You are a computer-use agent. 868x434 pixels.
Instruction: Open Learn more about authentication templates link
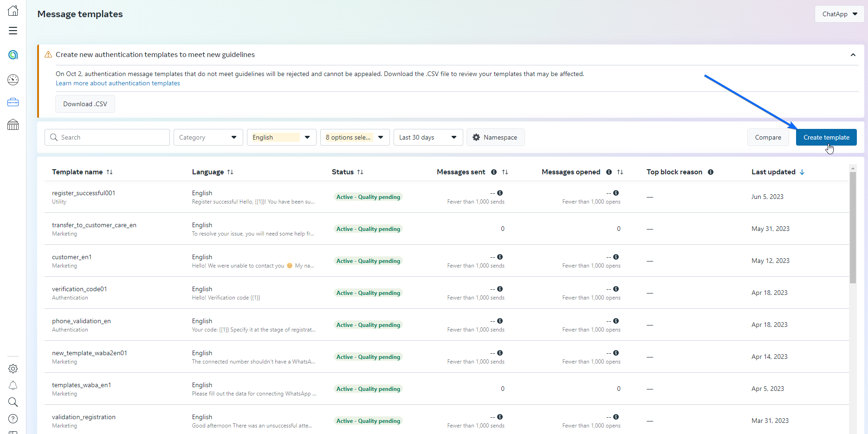118,83
